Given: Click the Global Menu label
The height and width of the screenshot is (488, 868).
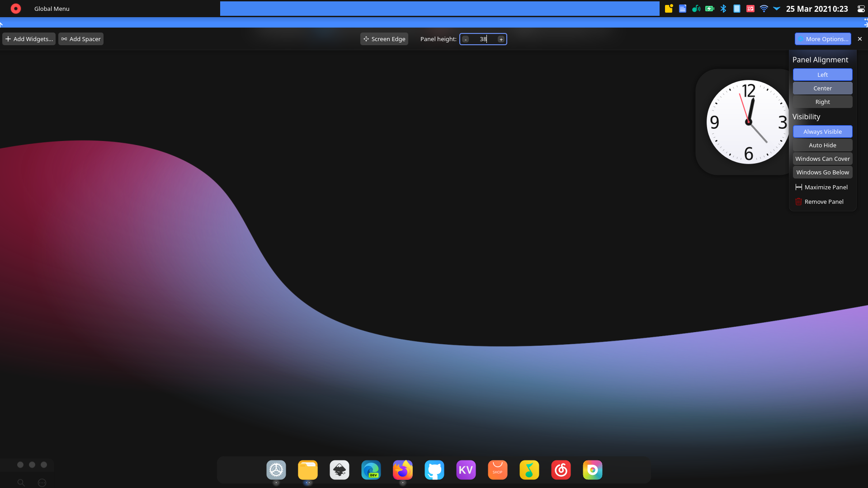Looking at the screenshot, I should [x=52, y=9].
